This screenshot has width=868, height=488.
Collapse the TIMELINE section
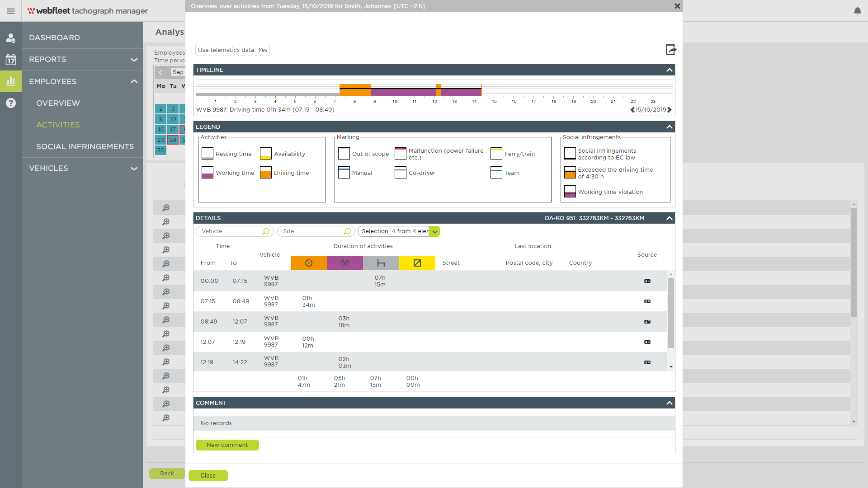click(669, 70)
